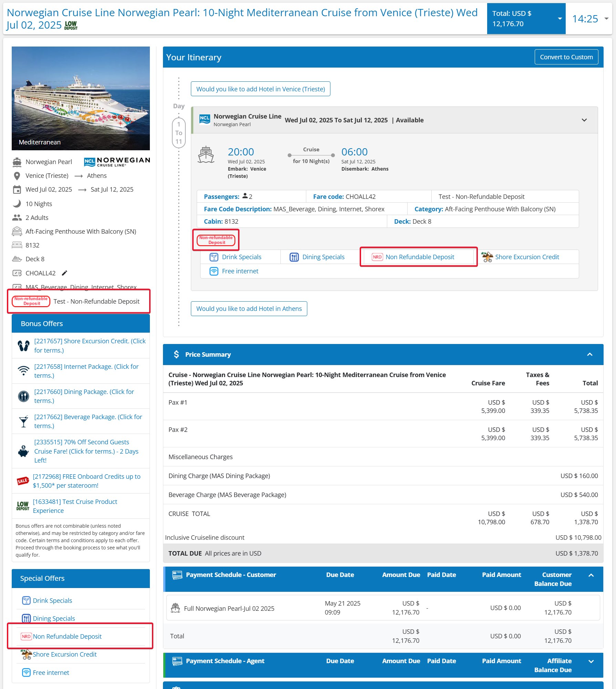Image resolution: width=616 pixels, height=689 pixels.
Task: Click Convert to Custom button
Action: point(566,57)
